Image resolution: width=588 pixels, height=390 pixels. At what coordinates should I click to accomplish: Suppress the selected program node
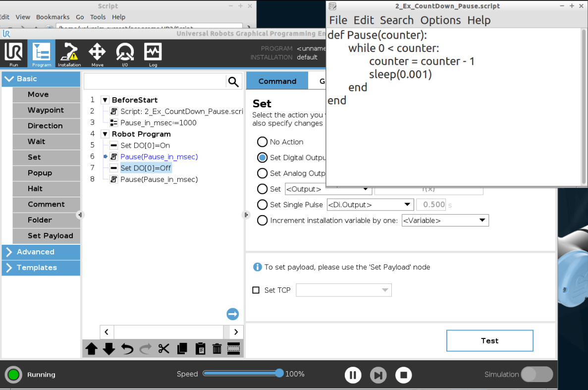[234, 349]
